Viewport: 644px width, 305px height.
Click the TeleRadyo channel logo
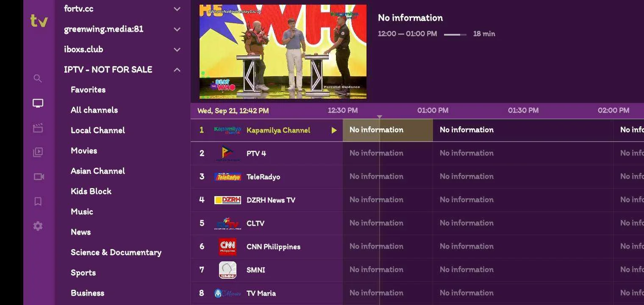click(x=228, y=177)
